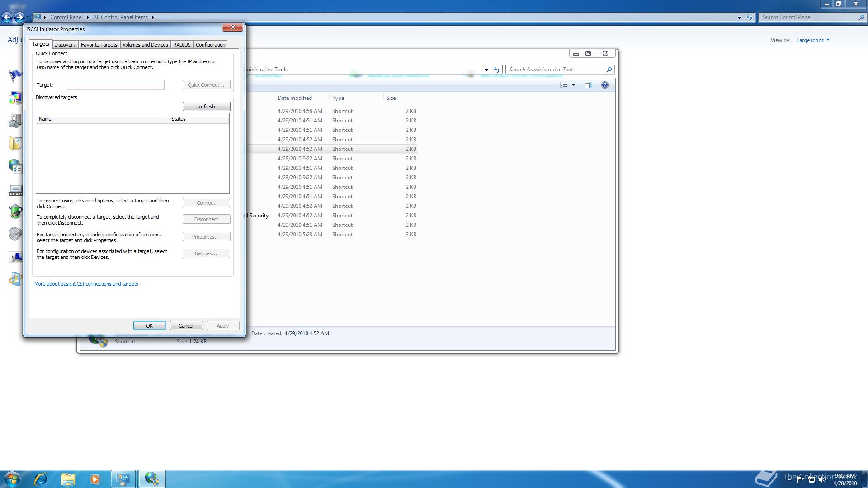Open the Notification Area Icons item

(15, 189)
